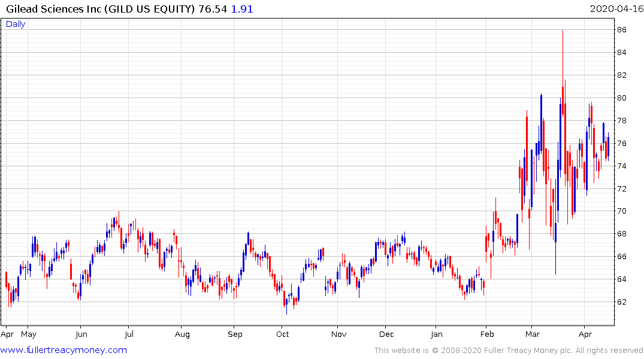The height and width of the screenshot is (359, 644).
Task: Click the Dec month label on time axis
Action: [386, 334]
